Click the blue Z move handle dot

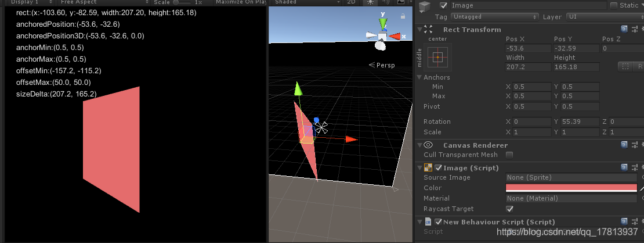point(316,120)
